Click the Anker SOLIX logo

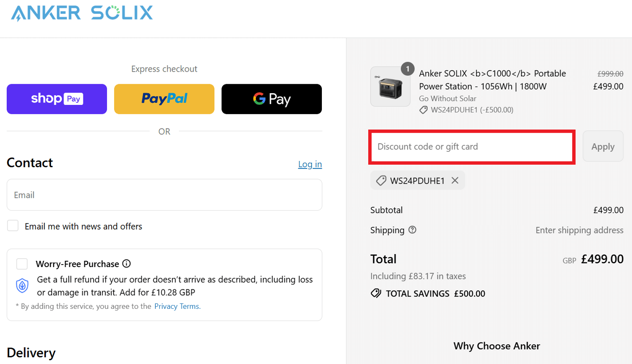[82, 13]
